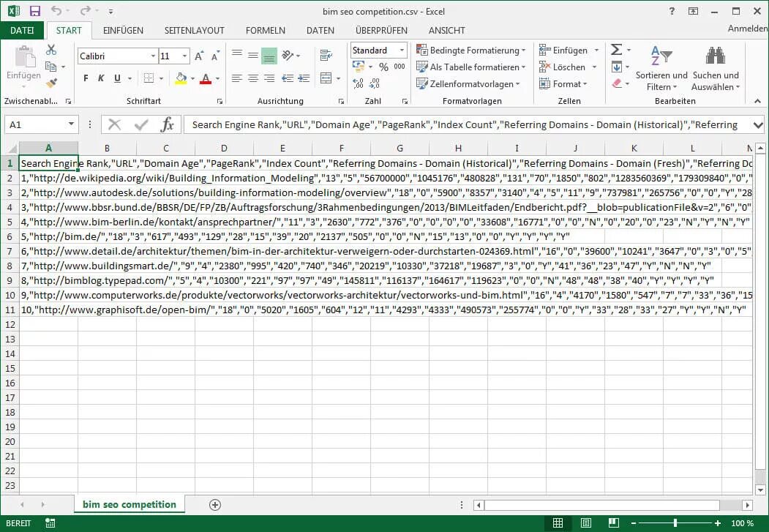Viewport: 769px width, 532px height.
Task: Open the font size dropdown
Action: (x=185, y=56)
